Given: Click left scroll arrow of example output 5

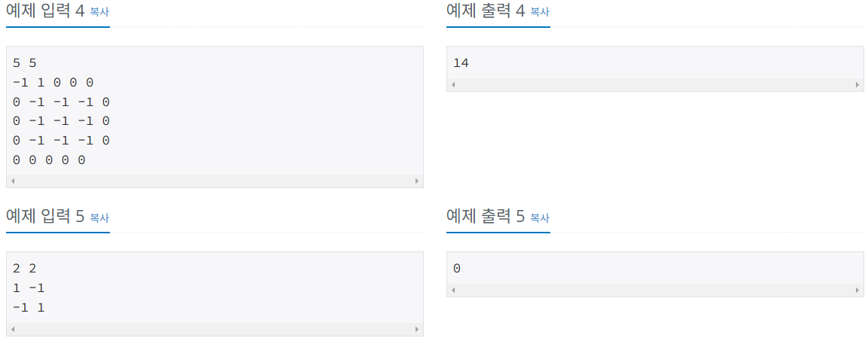Looking at the screenshot, I should coord(453,291).
